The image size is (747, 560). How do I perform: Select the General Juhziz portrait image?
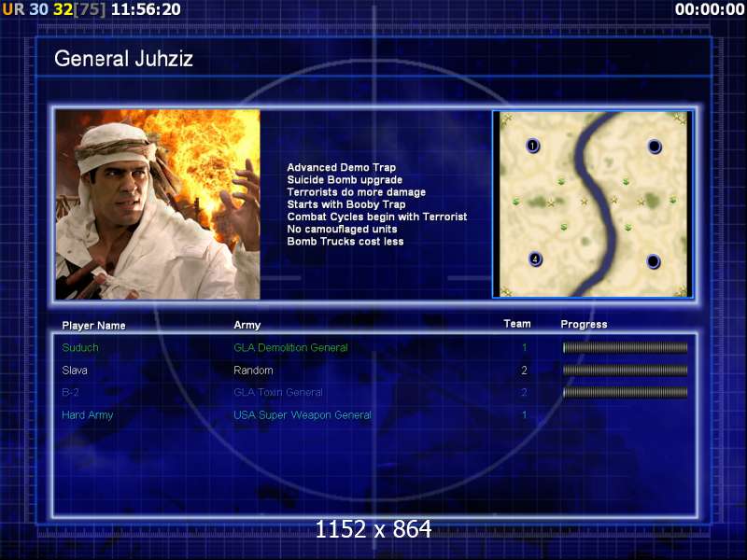[158, 204]
